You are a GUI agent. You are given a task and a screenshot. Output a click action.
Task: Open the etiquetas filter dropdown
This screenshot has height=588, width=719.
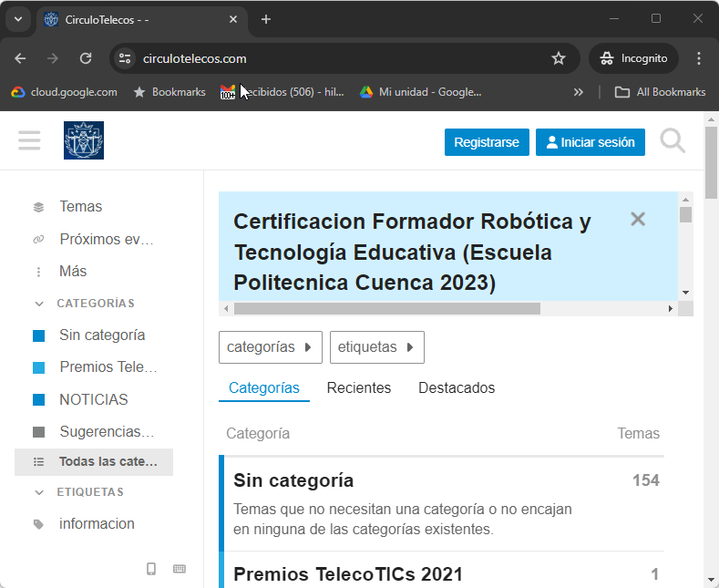[377, 347]
